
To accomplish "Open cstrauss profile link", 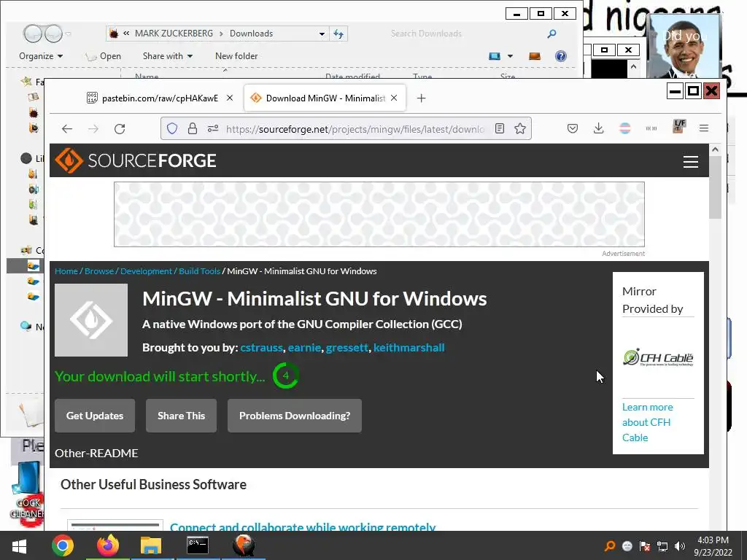I will [x=262, y=348].
